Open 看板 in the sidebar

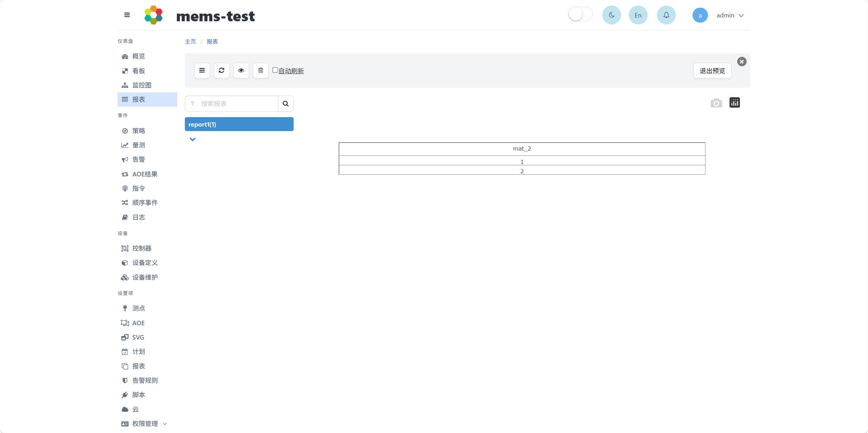(x=147, y=71)
